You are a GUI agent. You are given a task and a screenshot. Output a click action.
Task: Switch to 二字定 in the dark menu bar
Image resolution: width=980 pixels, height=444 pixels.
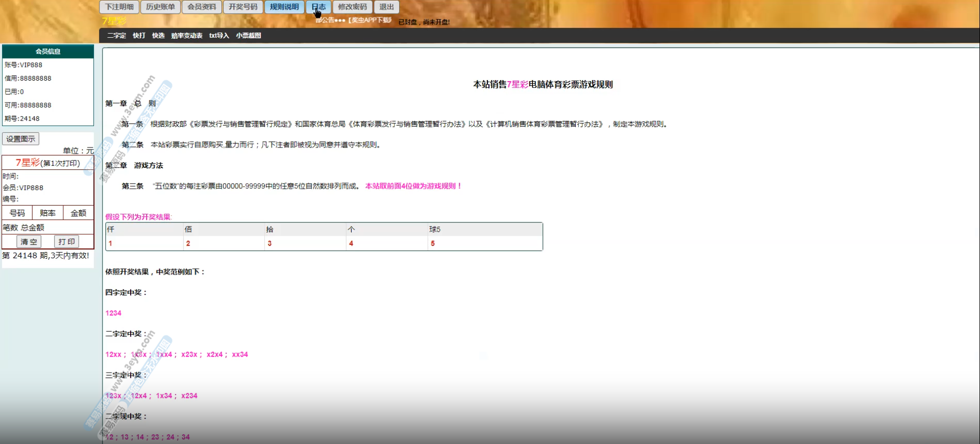[x=116, y=36]
